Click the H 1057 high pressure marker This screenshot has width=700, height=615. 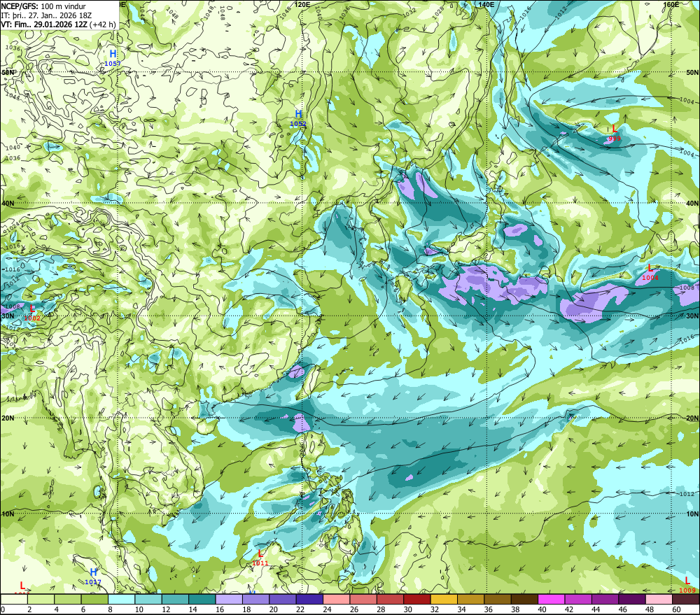pos(113,58)
